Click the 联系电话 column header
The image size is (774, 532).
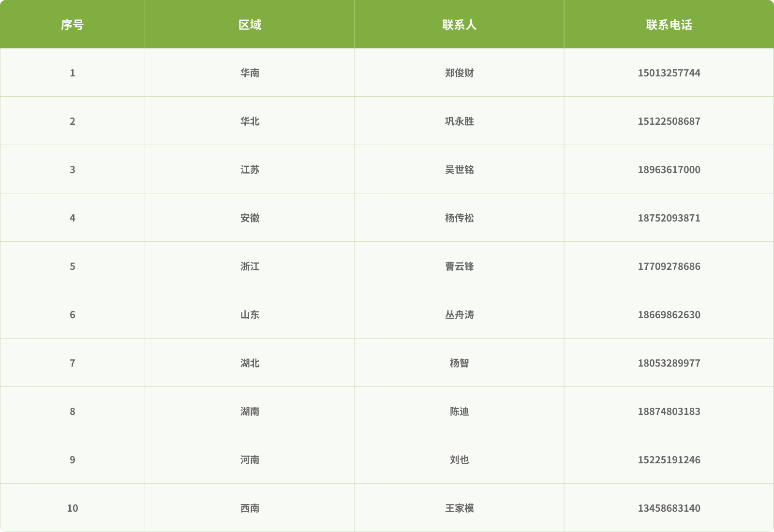pyautogui.click(x=669, y=25)
